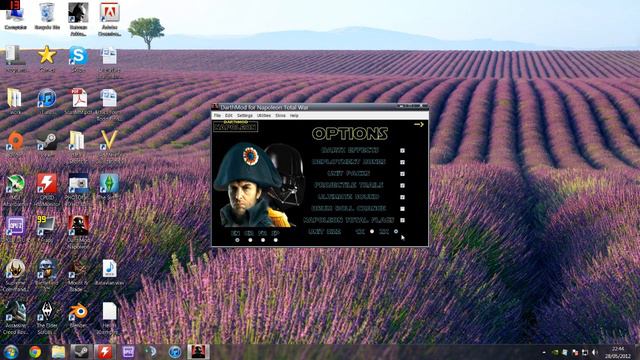The height and width of the screenshot is (360, 640).
Task: Open the Help menu in DarthMod
Action: [x=294, y=116]
